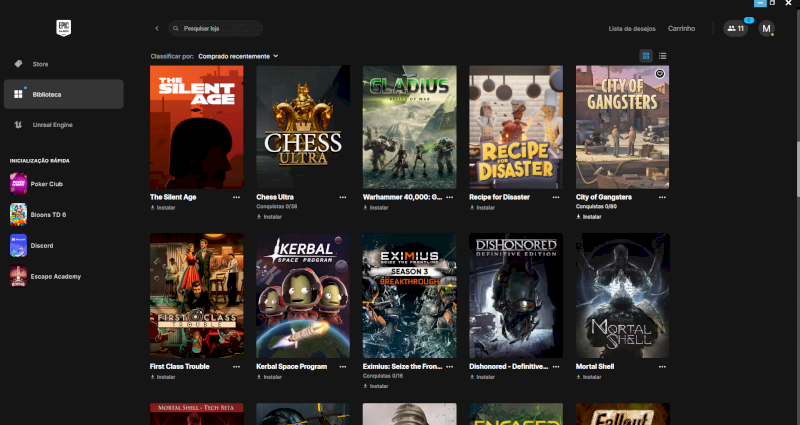Click Conquistas 0/16 under Eximius
This screenshot has width=800, height=425.
pos(381,376)
